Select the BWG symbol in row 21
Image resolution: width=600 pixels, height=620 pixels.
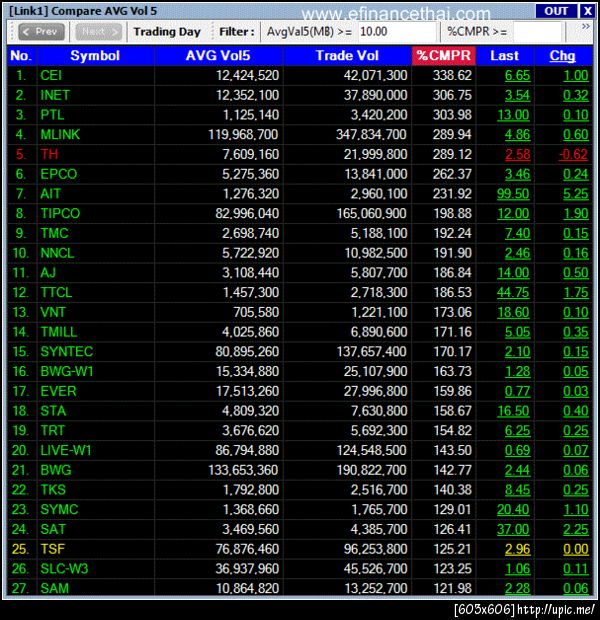[56, 470]
